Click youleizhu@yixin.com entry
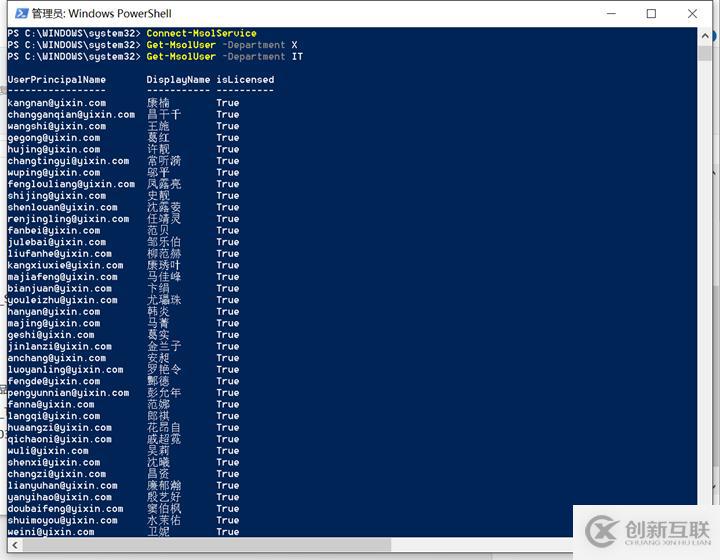720x560 pixels. pyautogui.click(x=62, y=300)
